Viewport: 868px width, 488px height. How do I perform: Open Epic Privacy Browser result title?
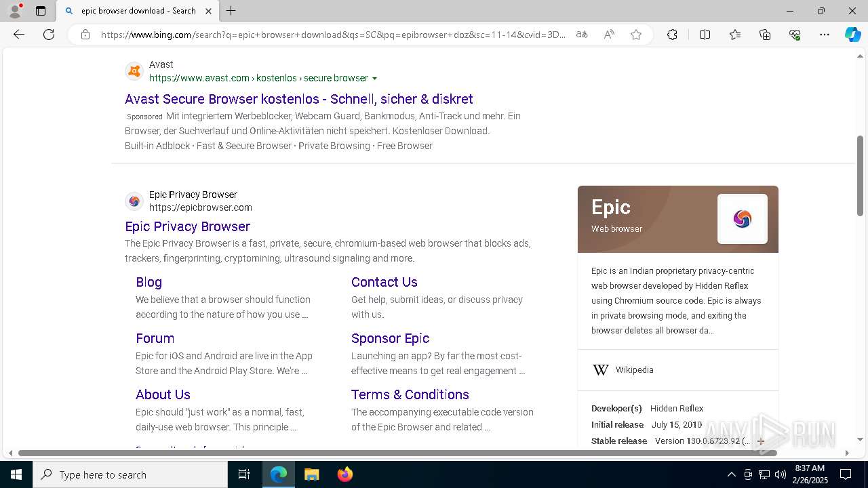(x=188, y=226)
